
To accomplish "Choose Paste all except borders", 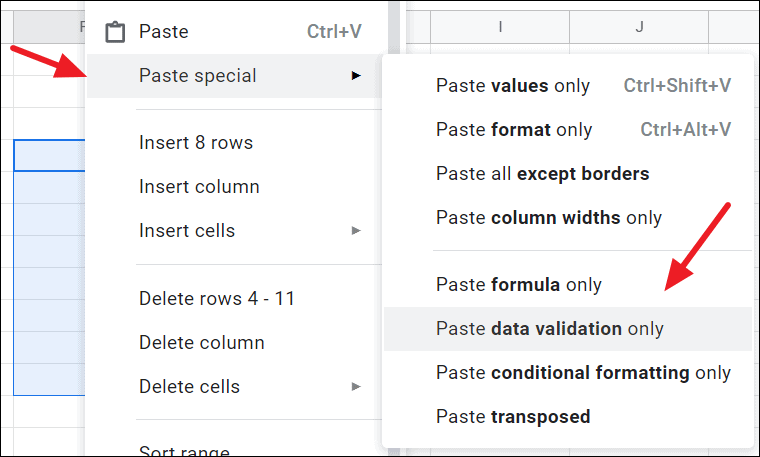I will point(543,174).
